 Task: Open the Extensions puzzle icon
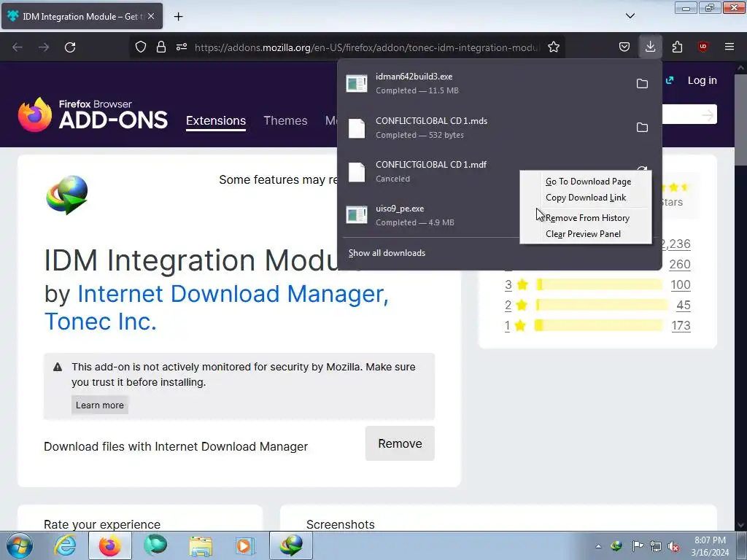(677, 47)
